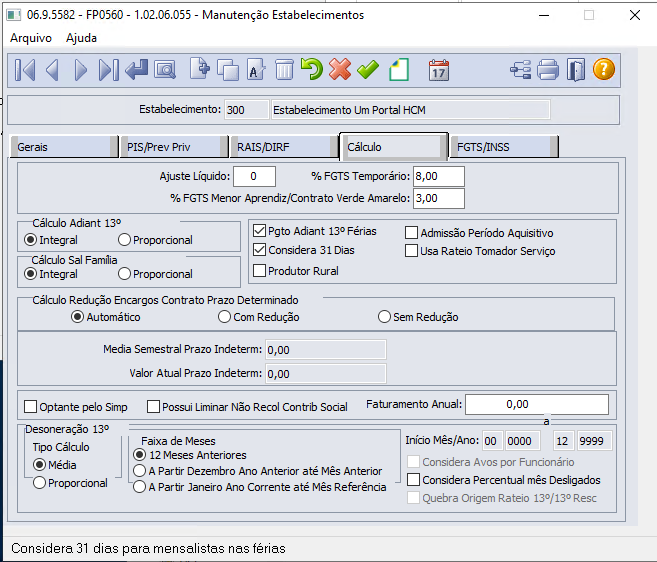Open help with the orange question icon
The image size is (657, 562).
(604, 70)
